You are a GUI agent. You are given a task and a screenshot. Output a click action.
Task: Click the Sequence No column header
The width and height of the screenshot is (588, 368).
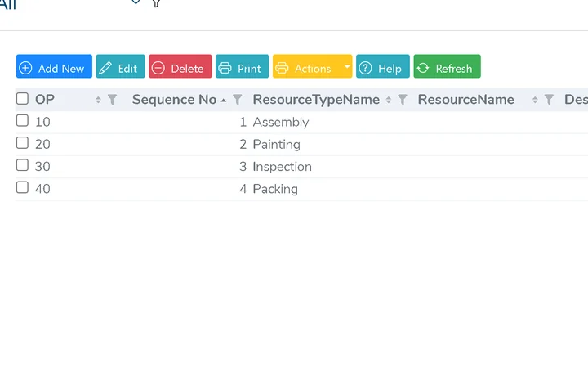175,100
